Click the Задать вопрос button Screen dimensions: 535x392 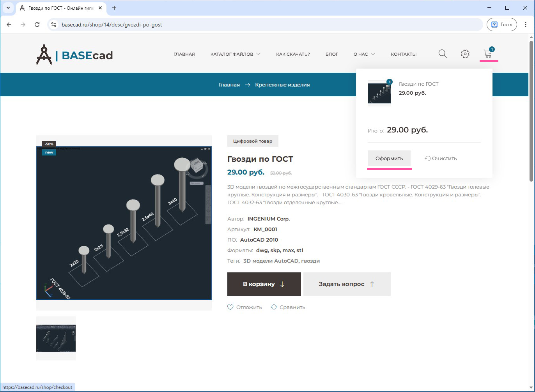[x=347, y=284]
